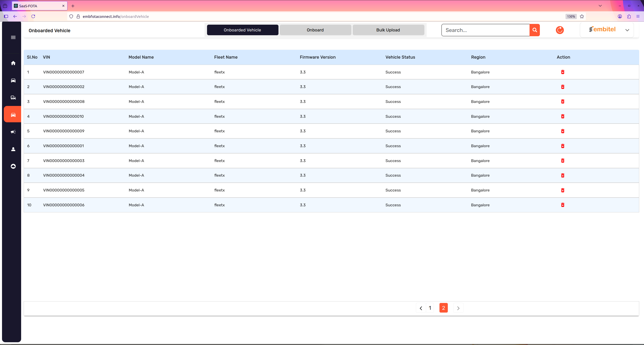
Task: Expand the embitel account dropdown chevron
Action: [x=627, y=30]
